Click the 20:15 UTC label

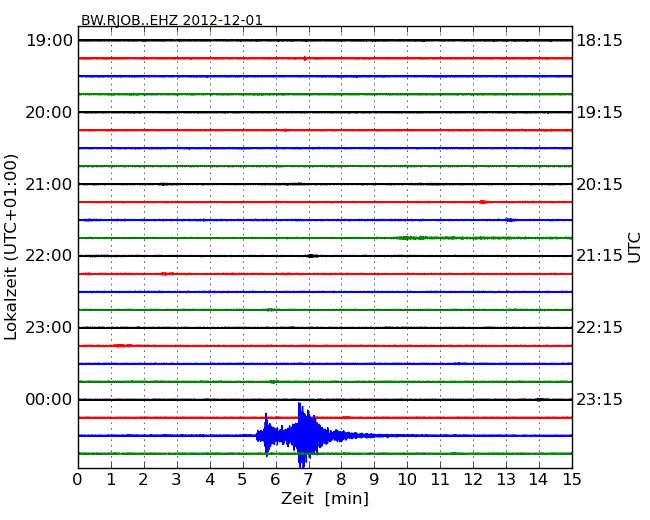point(599,184)
